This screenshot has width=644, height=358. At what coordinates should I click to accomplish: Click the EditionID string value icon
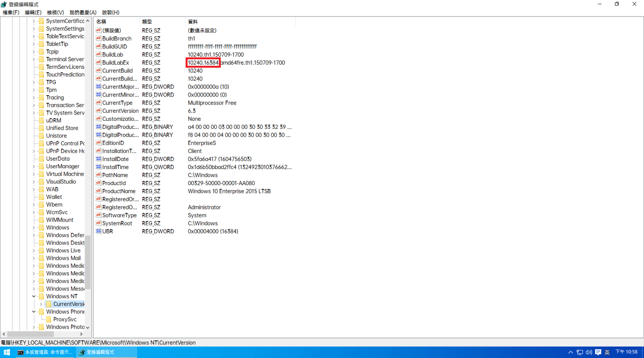(99, 143)
